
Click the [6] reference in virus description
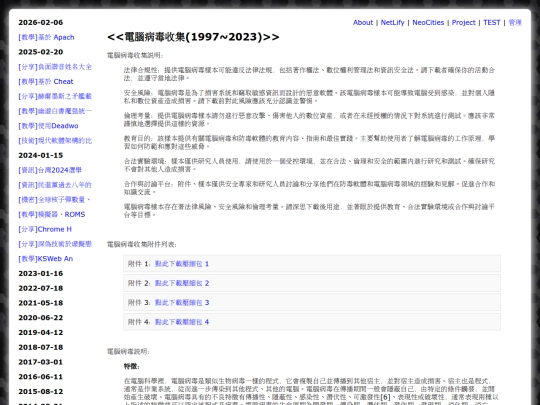click(x=385, y=397)
